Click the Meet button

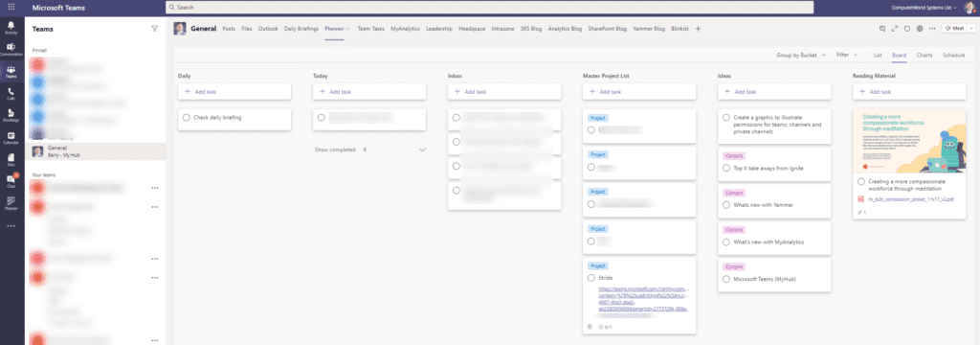(954, 28)
